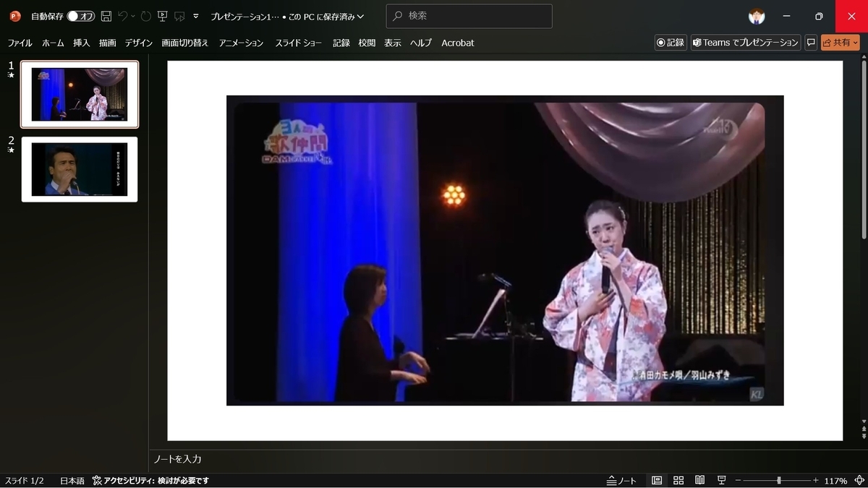Toggle the ノート notes pane button
The height and width of the screenshot is (488, 868).
(x=622, y=481)
